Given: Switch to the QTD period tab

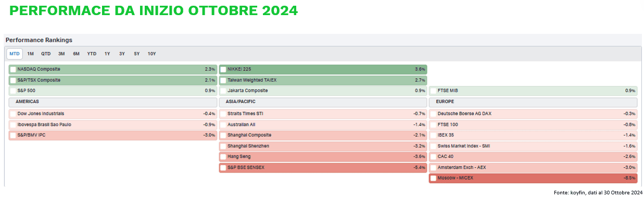Looking at the screenshot, I should pos(46,54).
